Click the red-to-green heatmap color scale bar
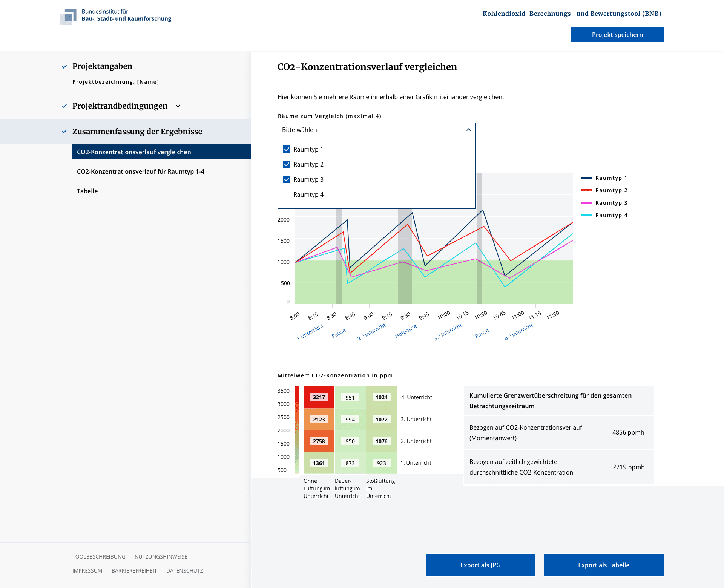 [x=297, y=430]
